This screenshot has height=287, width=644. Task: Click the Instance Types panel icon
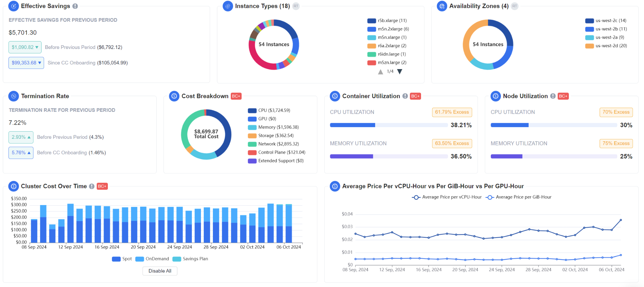coord(228,6)
